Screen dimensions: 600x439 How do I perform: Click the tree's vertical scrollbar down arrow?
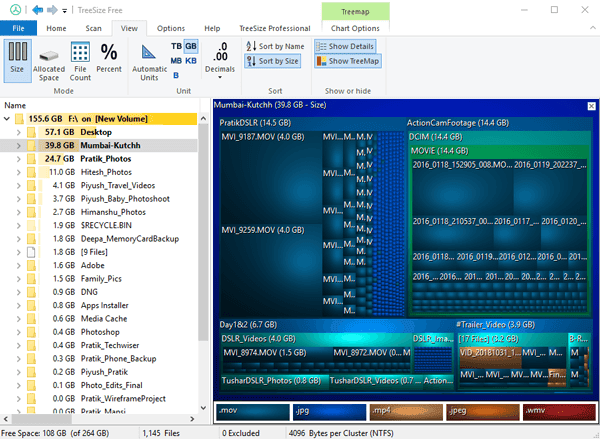(203, 408)
